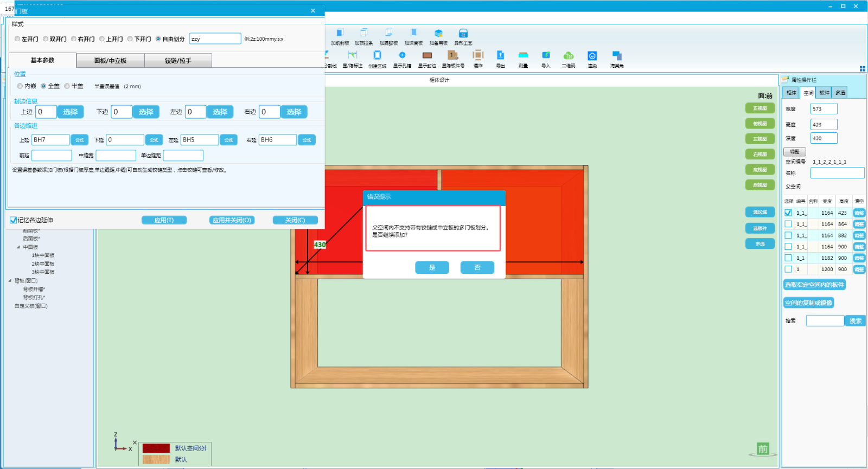This screenshot has width=868, height=469.
Task: Collapse the 中面板 tree node
Action: (18, 247)
